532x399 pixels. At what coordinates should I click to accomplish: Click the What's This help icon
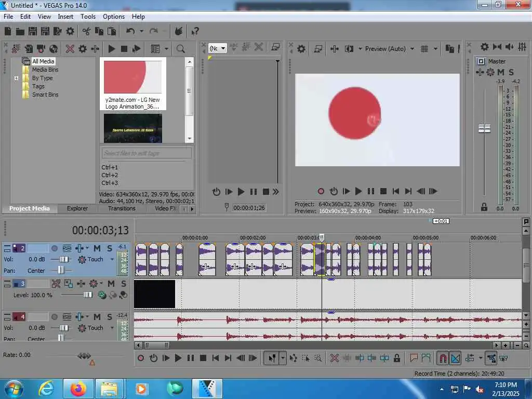click(x=195, y=32)
